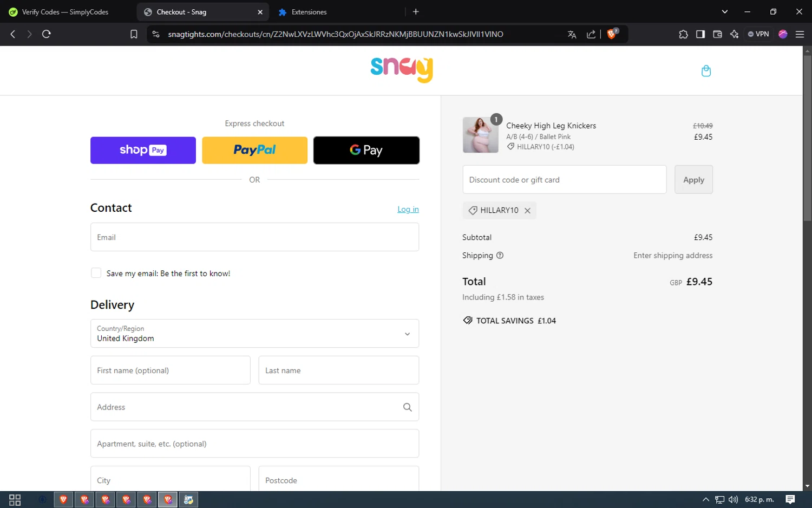This screenshot has width=812, height=508.
Task: Click the Snag logo
Action: click(x=402, y=69)
